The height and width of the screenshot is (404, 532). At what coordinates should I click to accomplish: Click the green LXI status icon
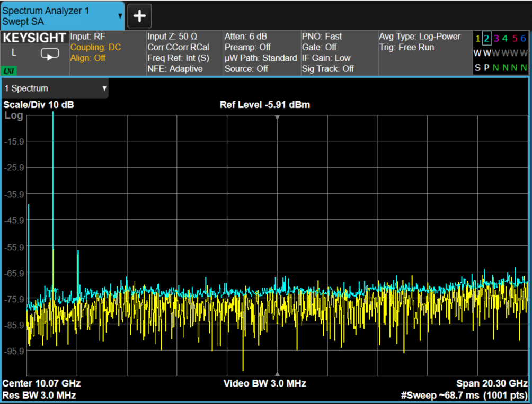(8, 70)
